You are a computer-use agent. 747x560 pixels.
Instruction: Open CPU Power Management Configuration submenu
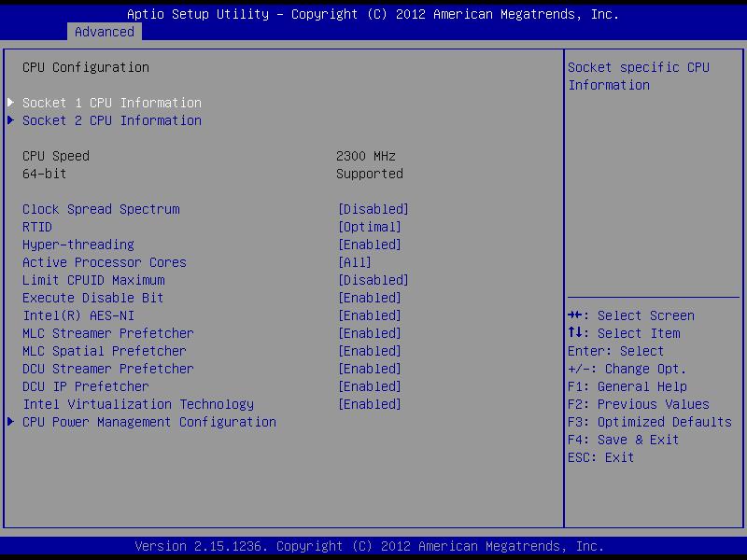pyautogui.click(x=149, y=422)
